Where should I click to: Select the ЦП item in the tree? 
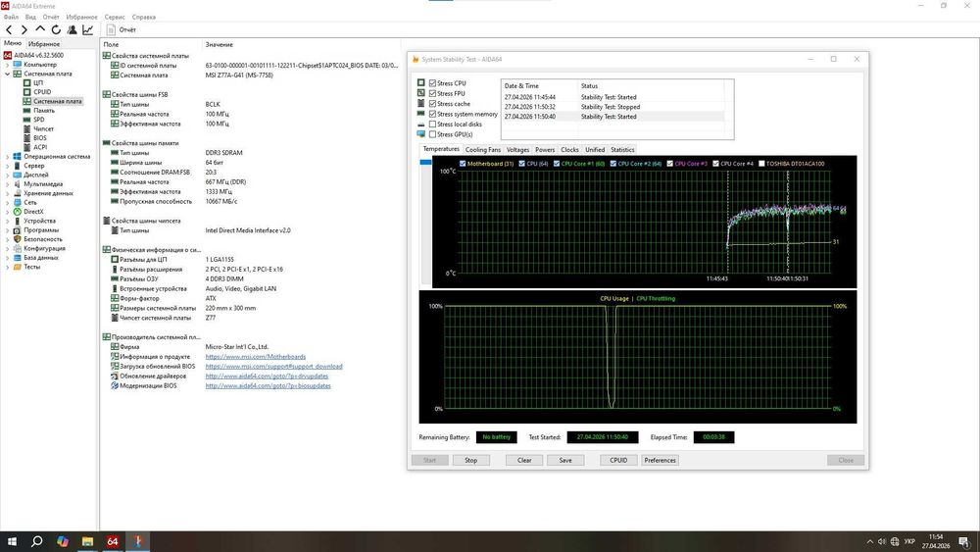click(x=38, y=82)
